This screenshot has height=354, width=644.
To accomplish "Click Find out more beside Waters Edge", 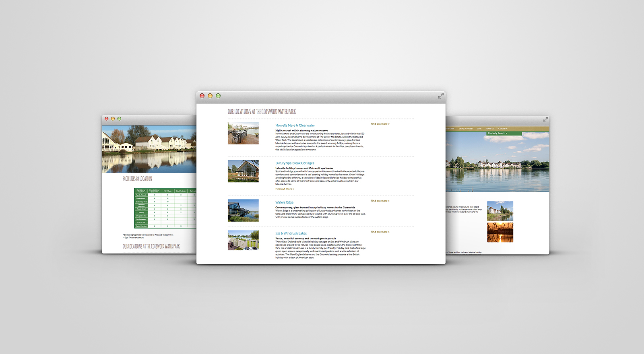I will pos(380,201).
